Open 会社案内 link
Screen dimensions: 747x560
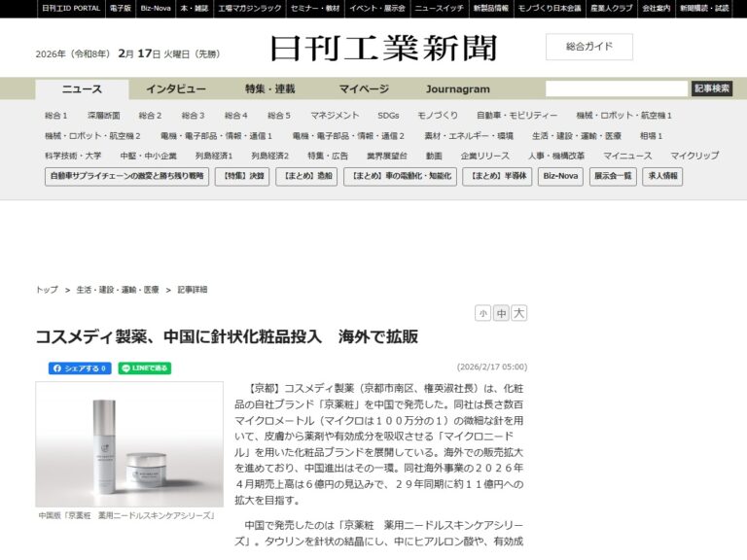(656, 8)
